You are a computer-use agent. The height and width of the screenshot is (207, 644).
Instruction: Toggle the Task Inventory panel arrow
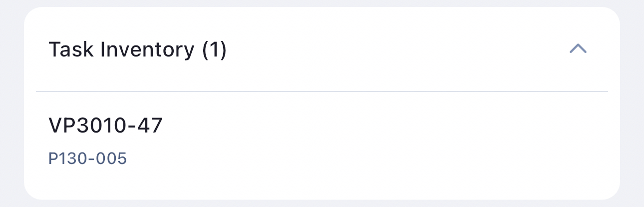pos(578,49)
